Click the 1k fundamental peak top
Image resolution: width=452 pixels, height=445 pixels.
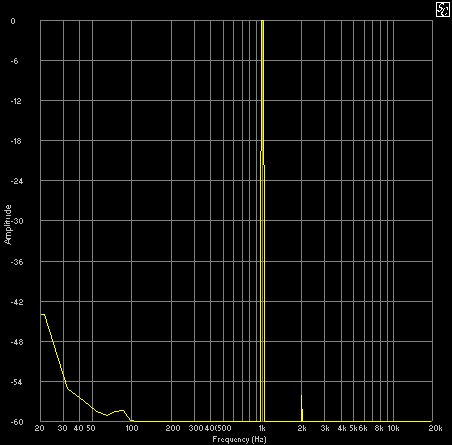263,21
